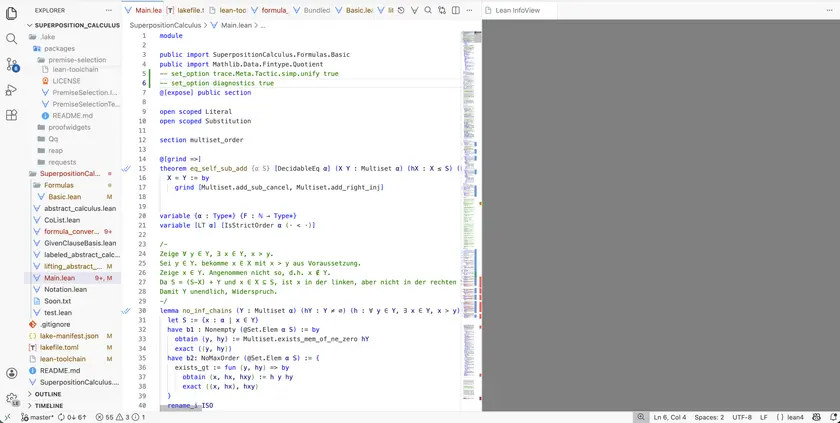Click the master branch indicator in status bar
This screenshot has width=840, height=423.
point(36,417)
